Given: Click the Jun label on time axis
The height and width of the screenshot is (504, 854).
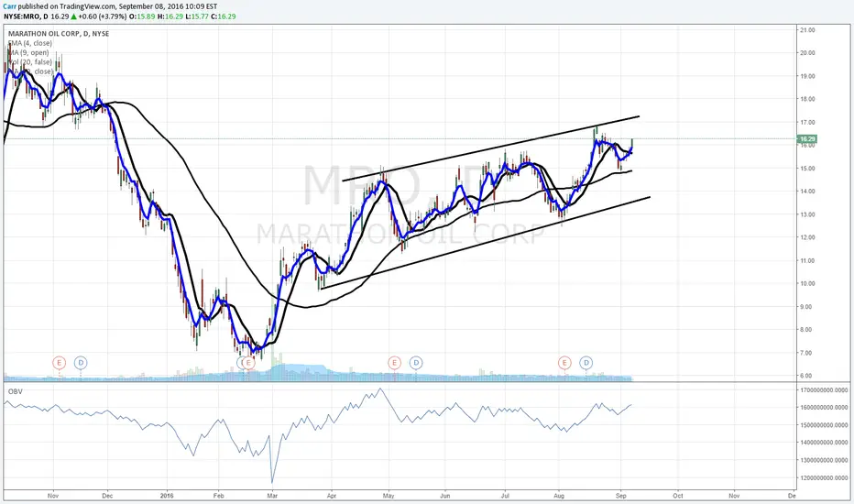Looking at the screenshot, I should (445, 496).
